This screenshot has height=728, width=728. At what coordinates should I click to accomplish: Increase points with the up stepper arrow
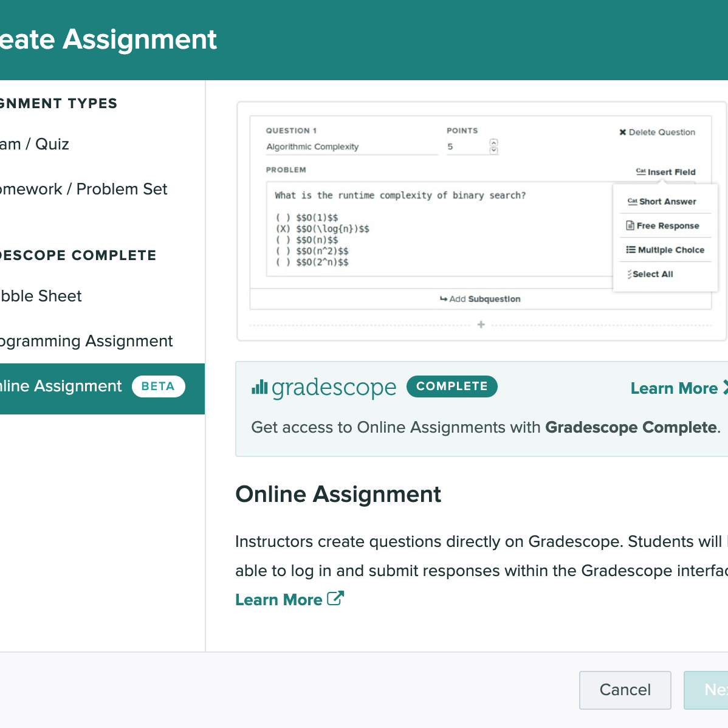tap(494, 143)
